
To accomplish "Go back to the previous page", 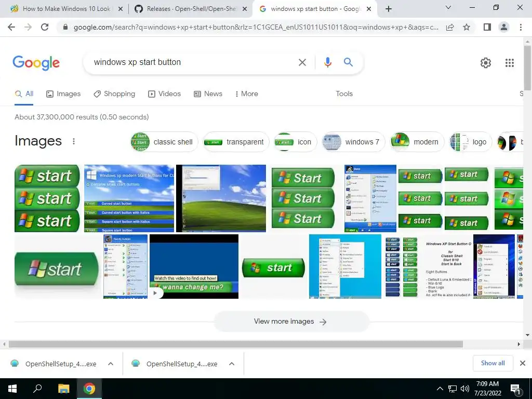I will [11, 27].
